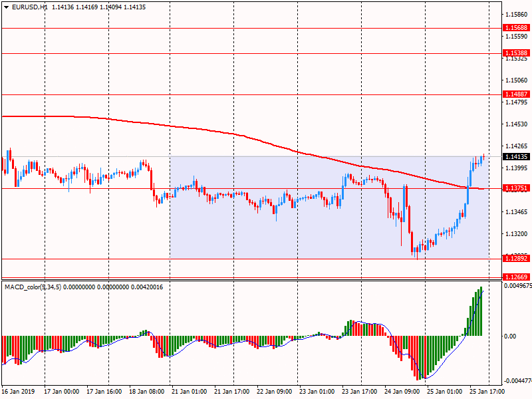Select the MACD value 0.00420016
532x399 pixels.
point(147,287)
